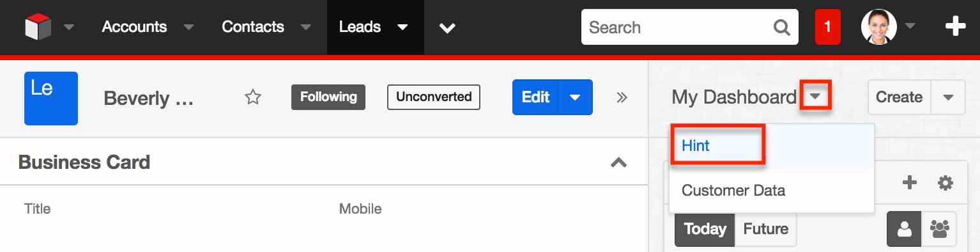
Task: Open the red notifications badge
Action: [x=827, y=27]
